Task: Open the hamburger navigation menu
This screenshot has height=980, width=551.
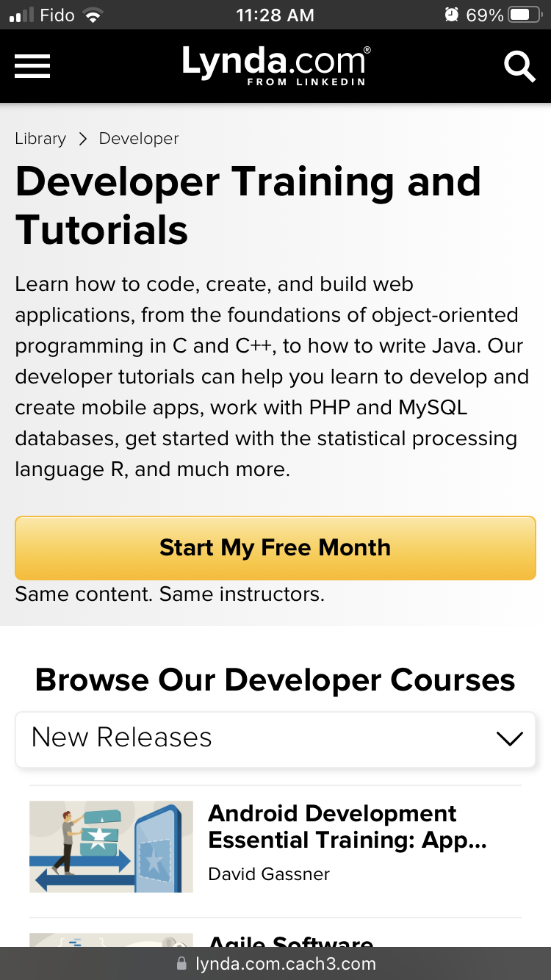Action: (32, 66)
